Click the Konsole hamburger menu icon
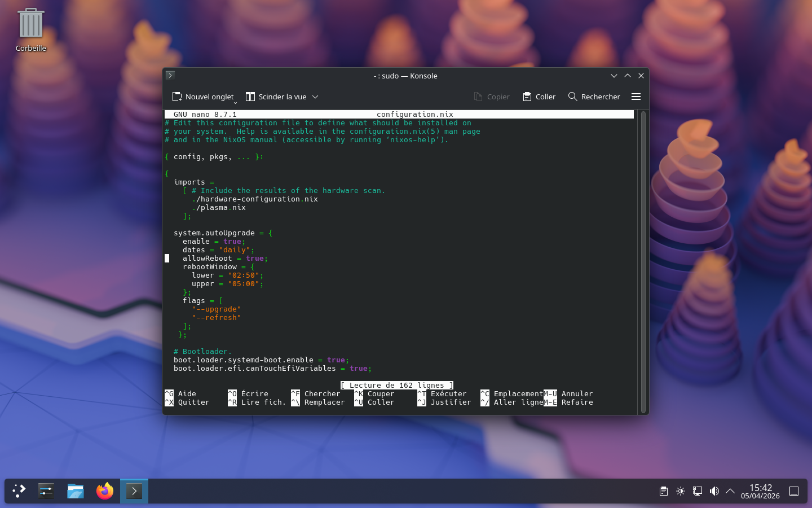 (636, 97)
